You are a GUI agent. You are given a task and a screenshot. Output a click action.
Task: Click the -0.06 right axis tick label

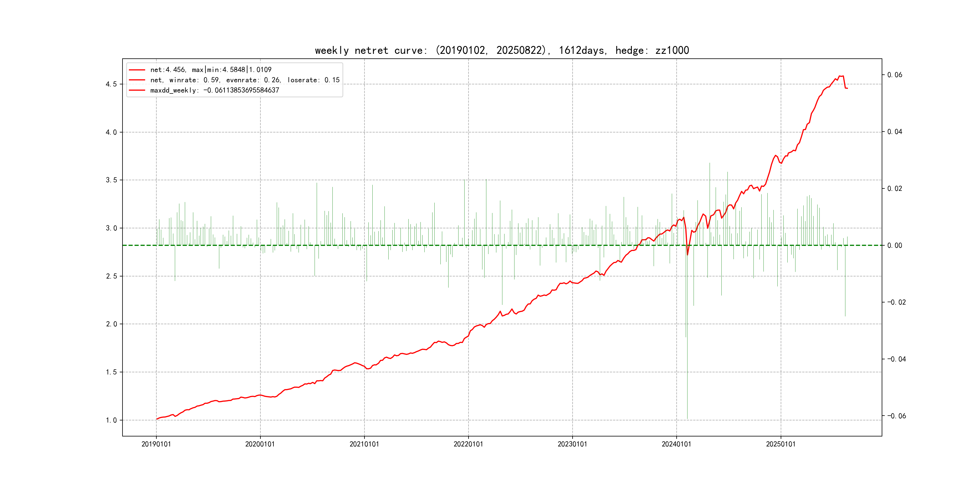coord(896,416)
